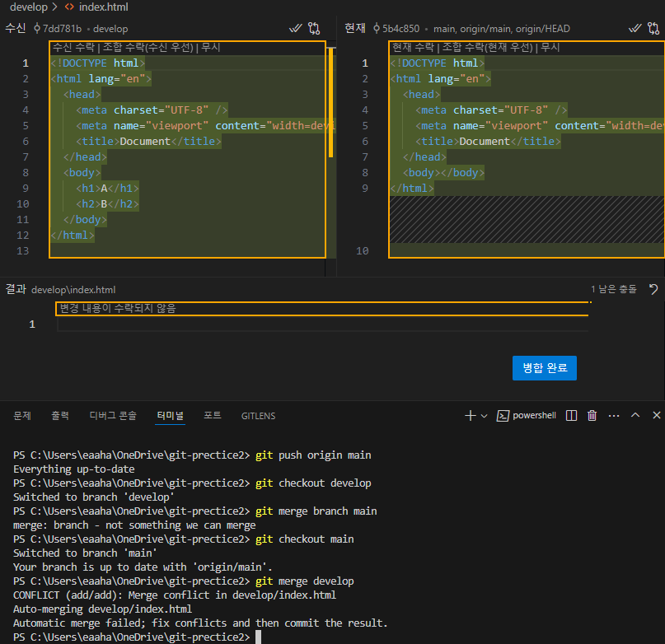The width and height of the screenshot is (665, 644).
Task: Close the bottom panel
Action: [x=657, y=415]
